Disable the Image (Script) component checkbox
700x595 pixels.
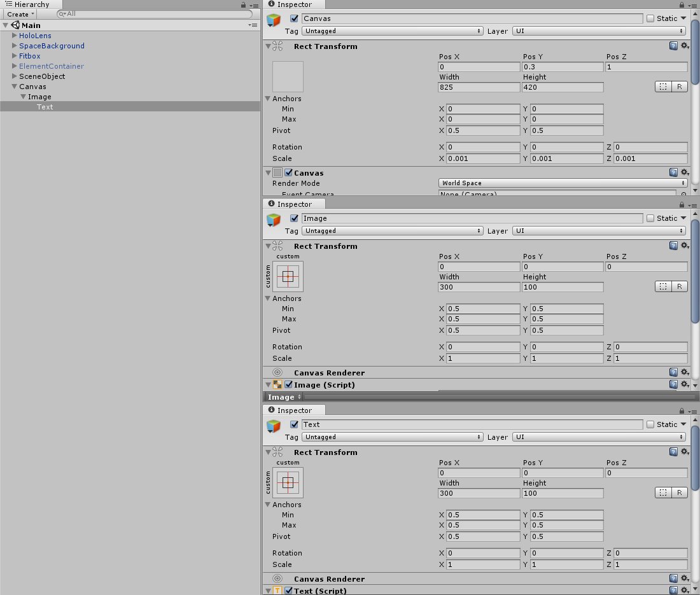point(289,384)
